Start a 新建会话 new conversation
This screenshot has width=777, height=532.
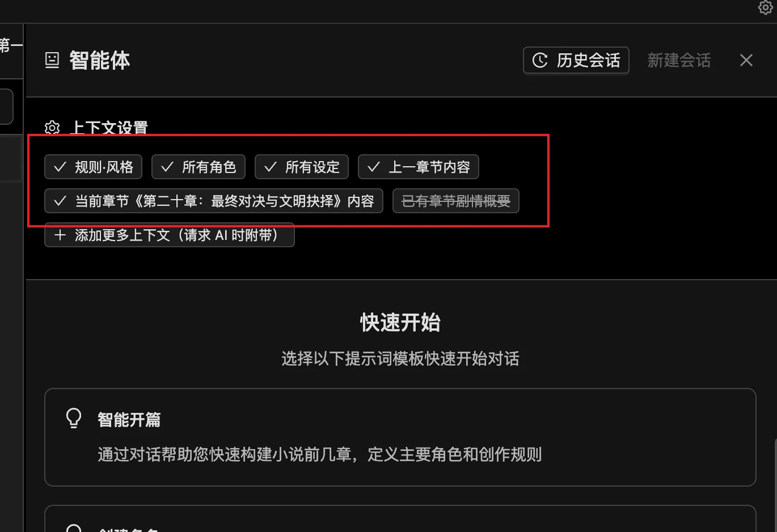[679, 60]
